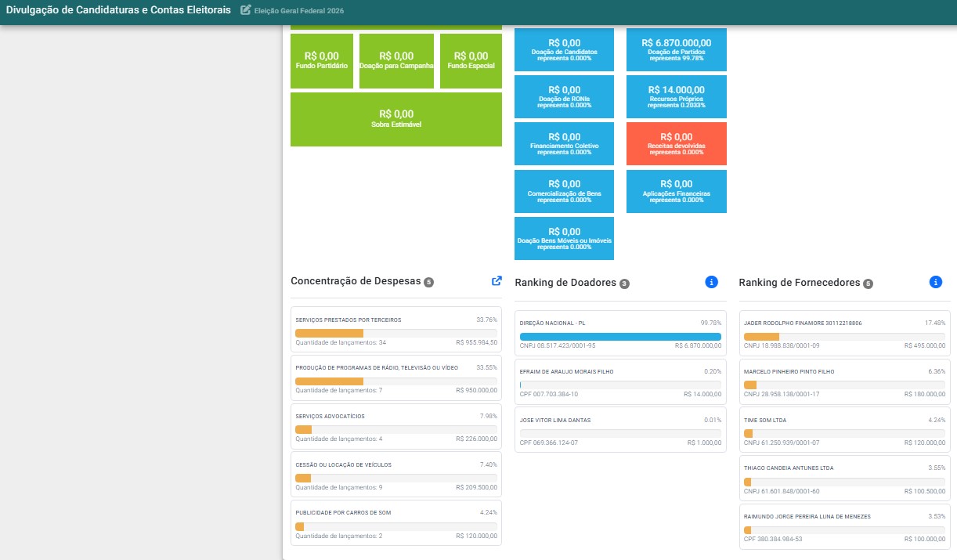Viewport: 957px width, 560px height.
Task: Click the red Receitas devolvidas tile
Action: tap(677, 143)
